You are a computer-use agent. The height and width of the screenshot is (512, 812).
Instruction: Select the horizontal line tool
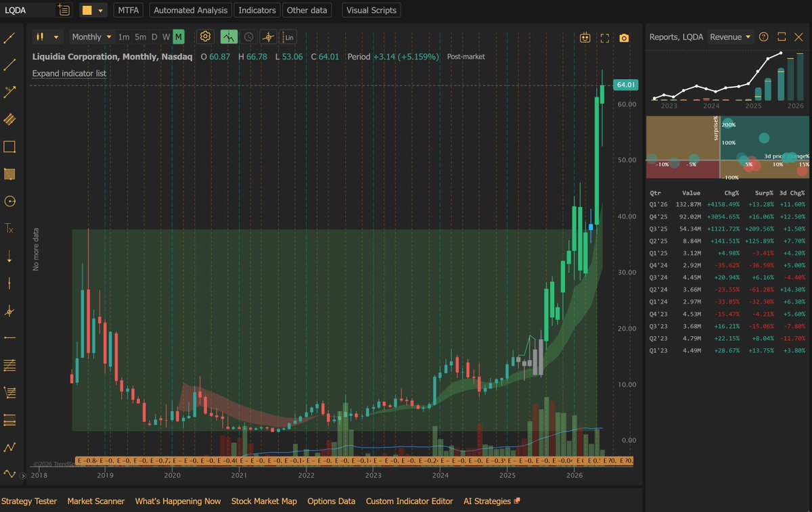9,338
